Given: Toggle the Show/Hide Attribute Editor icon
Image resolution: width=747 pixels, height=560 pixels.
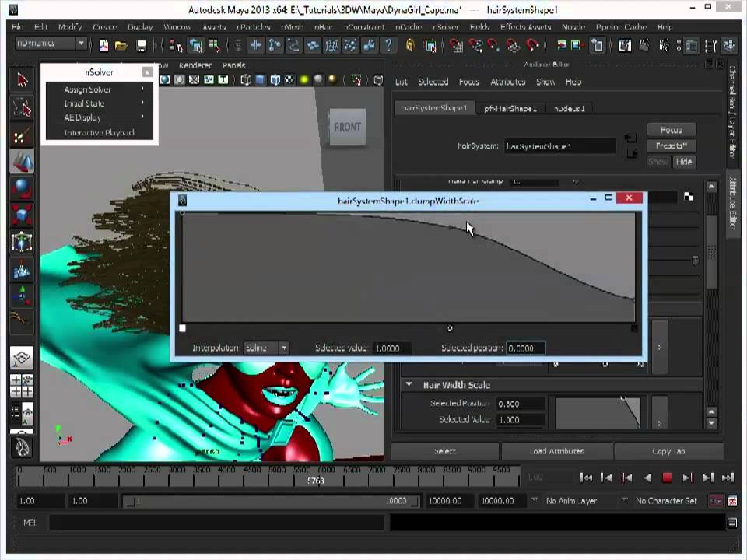Looking at the screenshot, I should click(691, 46).
